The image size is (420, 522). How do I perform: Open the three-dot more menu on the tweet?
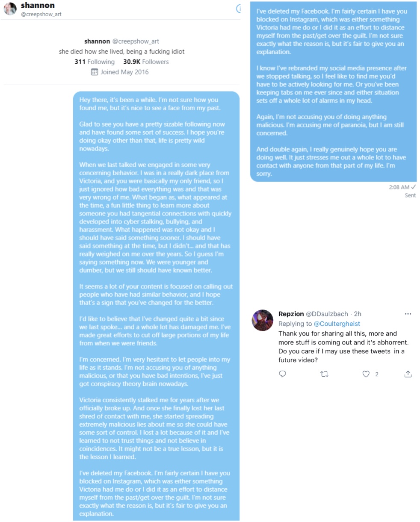(408, 314)
